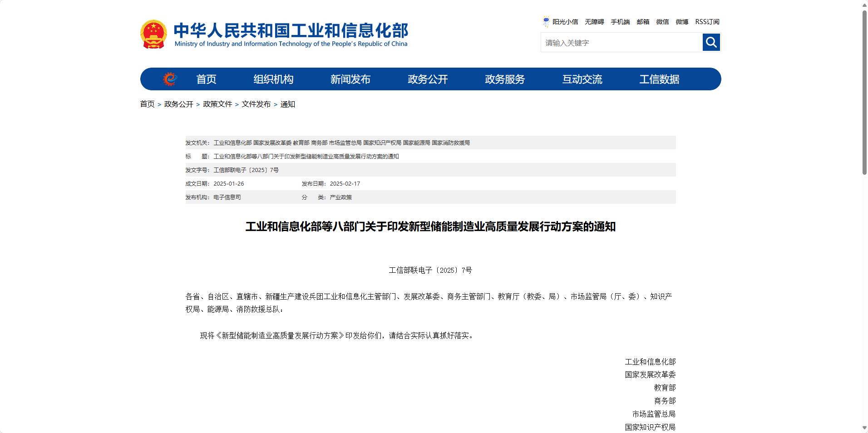868x433 pixels.
Task: Click the scrollbar down arrow
Action: [864, 428]
